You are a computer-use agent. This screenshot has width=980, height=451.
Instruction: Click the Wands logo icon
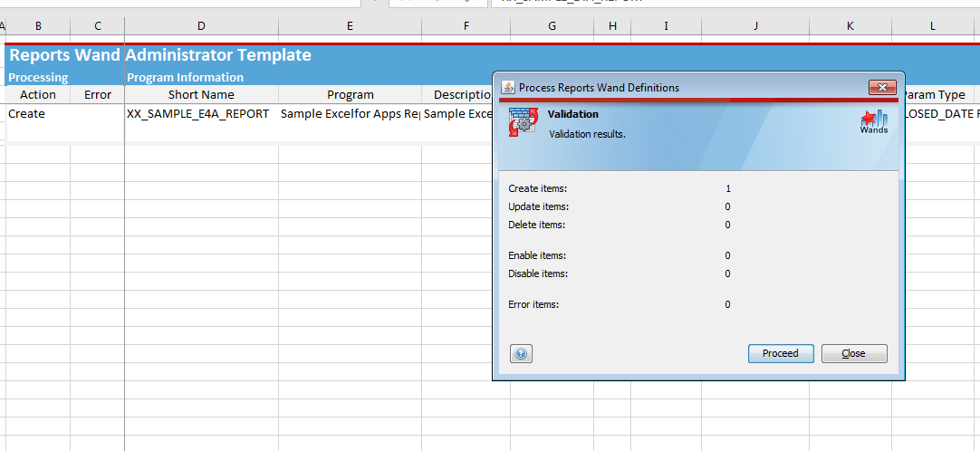[x=874, y=122]
